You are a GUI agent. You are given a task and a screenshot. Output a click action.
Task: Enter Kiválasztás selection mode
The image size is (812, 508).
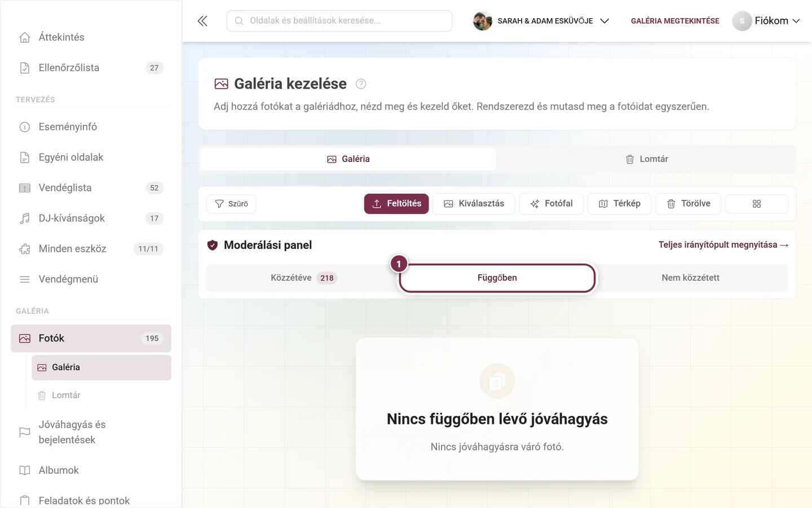click(474, 204)
